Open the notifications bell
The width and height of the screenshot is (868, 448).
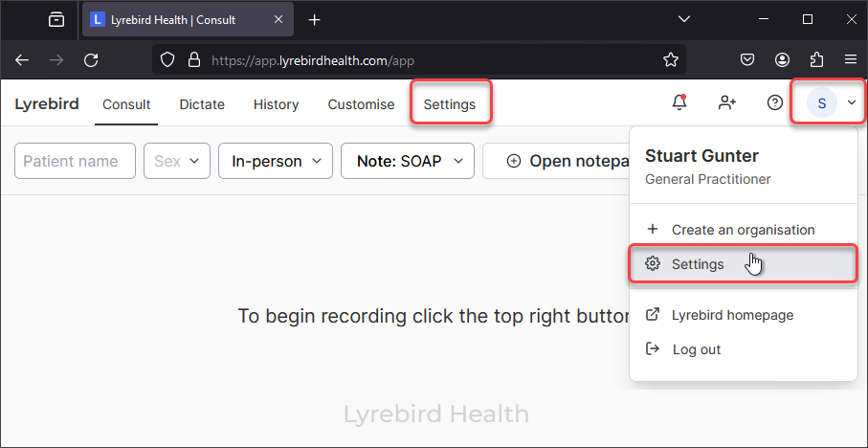pyautogui.click(x=679, y=102)
